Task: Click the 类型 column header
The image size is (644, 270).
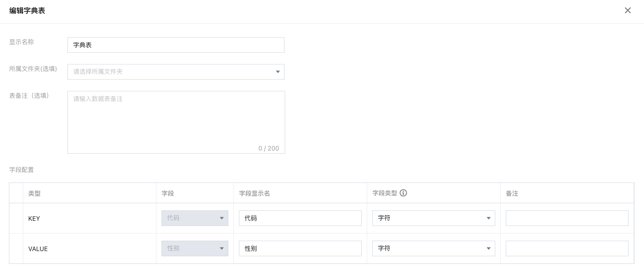Action: tap(34, 194)
